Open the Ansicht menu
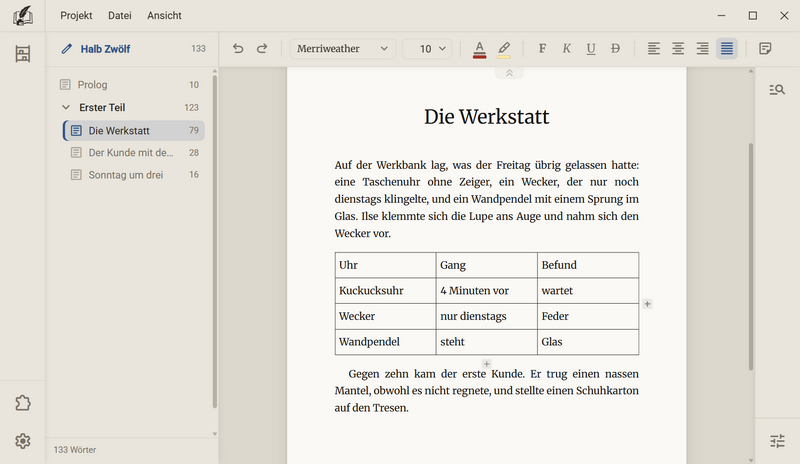Viewport: 800px width, 464px height. tap(164, 16)
